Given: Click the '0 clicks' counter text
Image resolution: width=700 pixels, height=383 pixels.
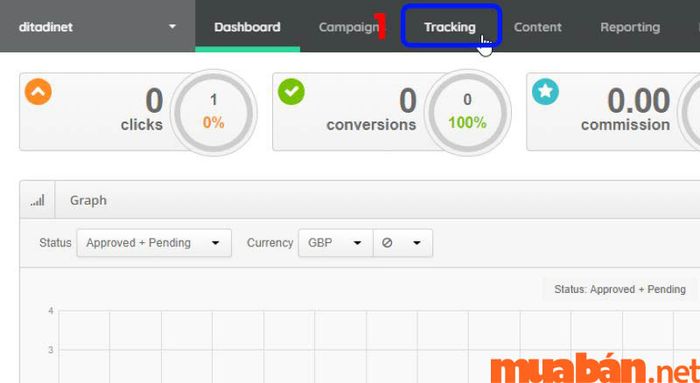Looking at the screenshot, I should [142, 110].
